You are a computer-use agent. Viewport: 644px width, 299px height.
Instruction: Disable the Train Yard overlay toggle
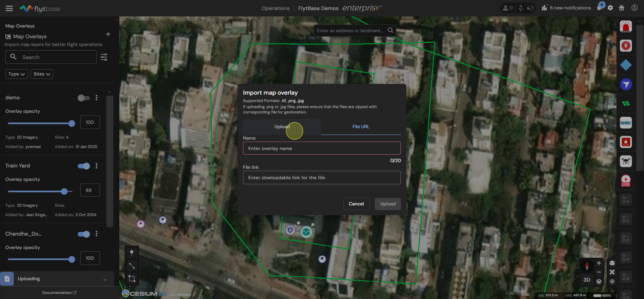[x=83, y=166]
